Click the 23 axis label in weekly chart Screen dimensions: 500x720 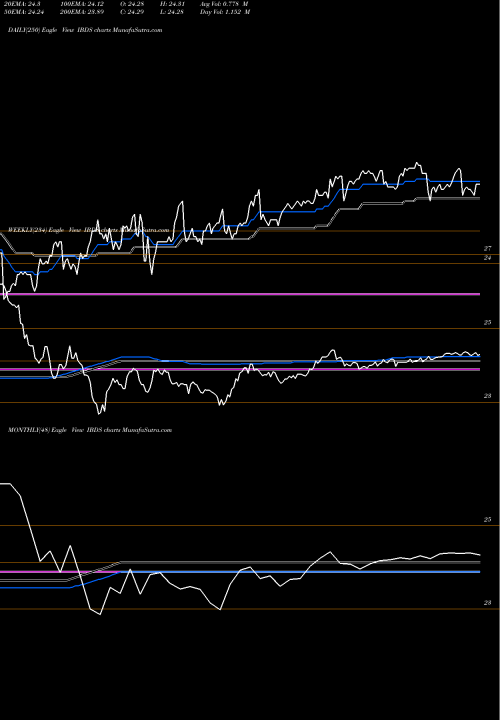pyautogui.click(x=488, y=396)
